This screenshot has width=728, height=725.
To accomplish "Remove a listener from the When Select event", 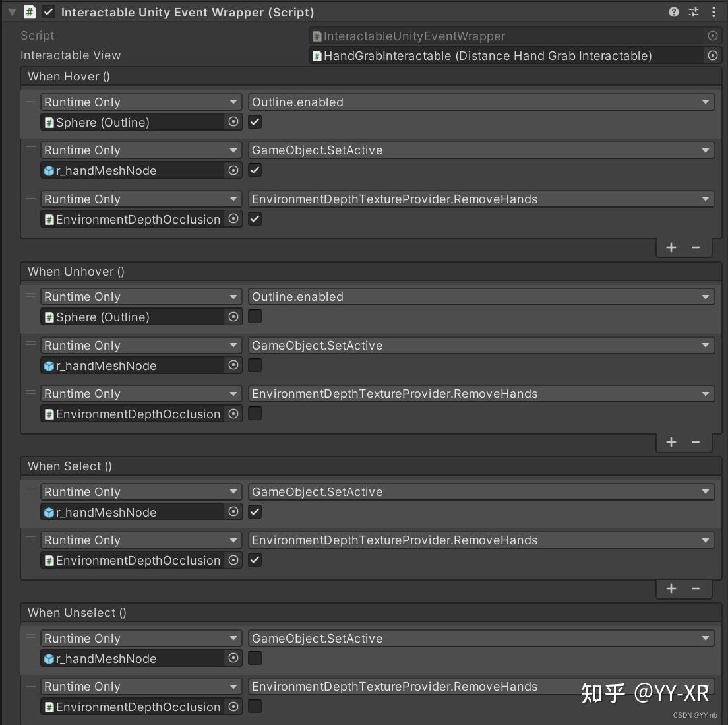I will pyautogui.click(x=695, y=588).
